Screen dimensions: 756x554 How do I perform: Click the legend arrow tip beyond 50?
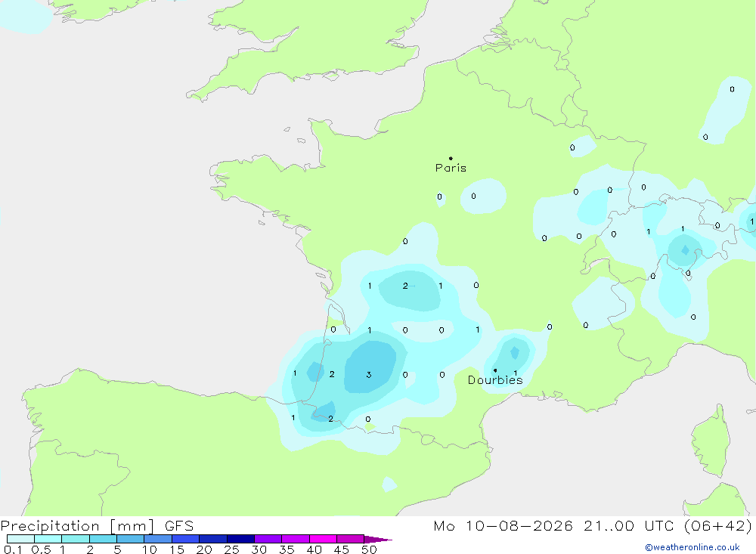[x=379, y=540]
